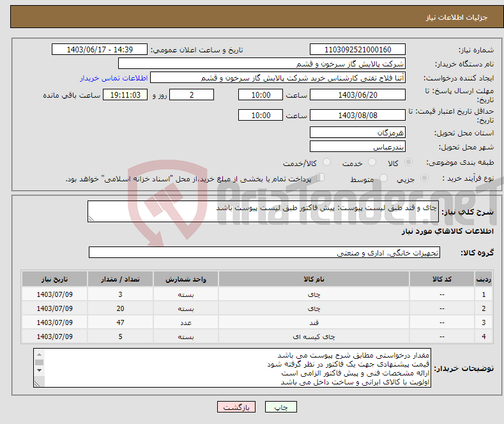Click the resize handle of description area
Viewport: 504px width, 424px height.
(x=91, y=218)
